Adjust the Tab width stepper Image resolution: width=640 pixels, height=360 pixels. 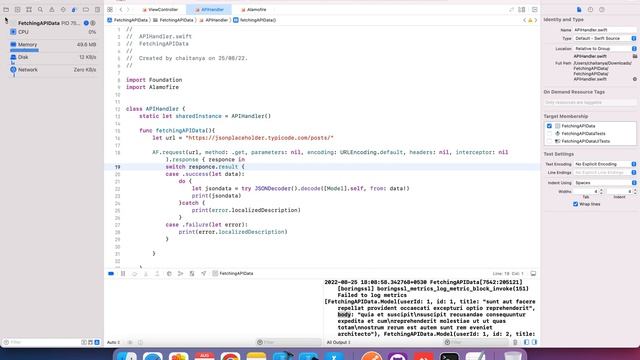601,191
